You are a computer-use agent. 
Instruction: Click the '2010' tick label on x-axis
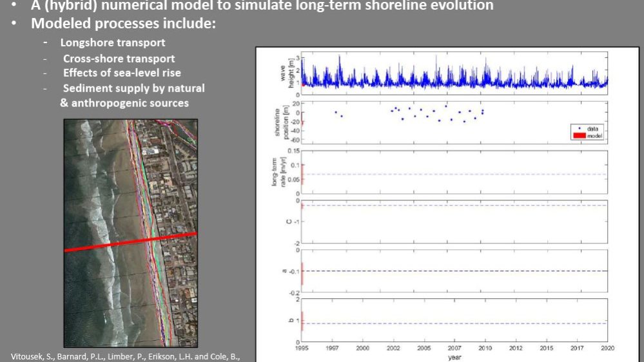(485, 348)
